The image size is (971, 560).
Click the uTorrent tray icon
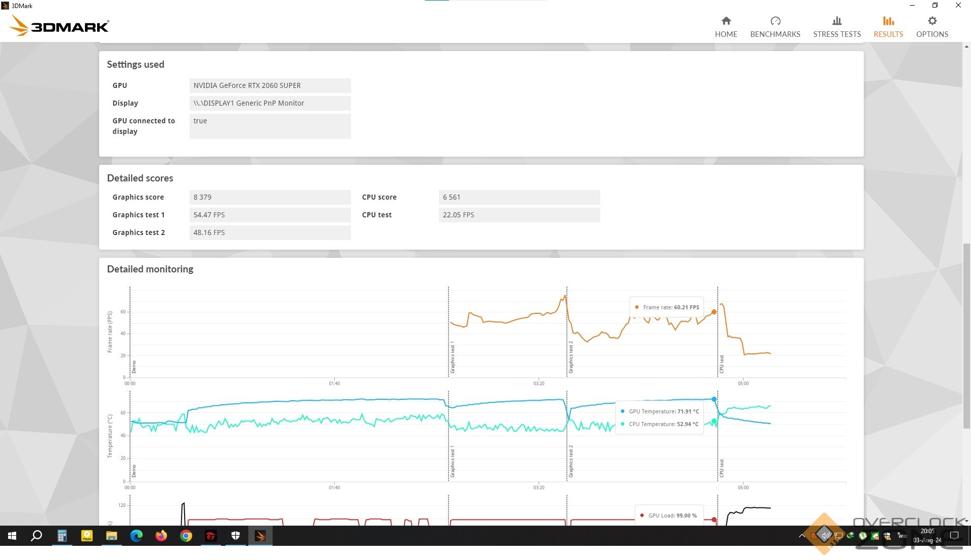tap(863, 536)
